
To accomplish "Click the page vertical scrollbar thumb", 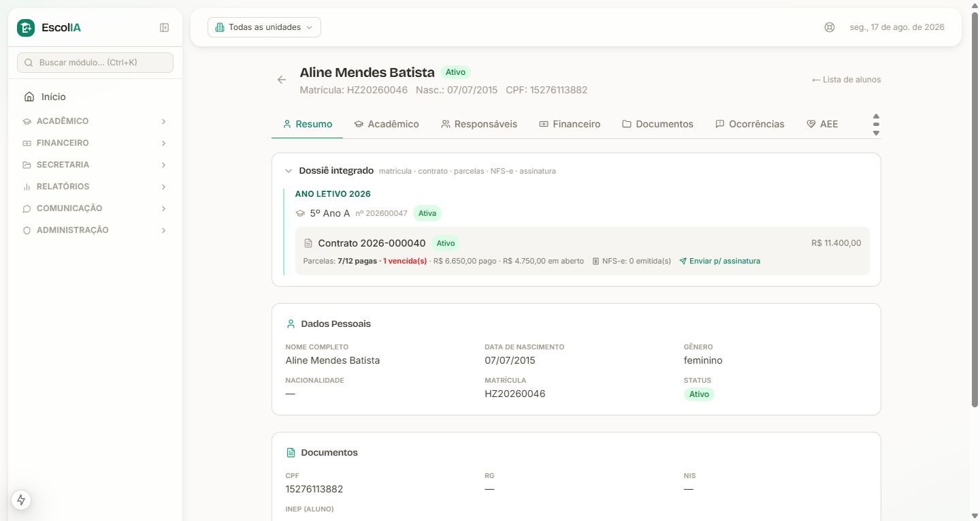I will (975, 210).
